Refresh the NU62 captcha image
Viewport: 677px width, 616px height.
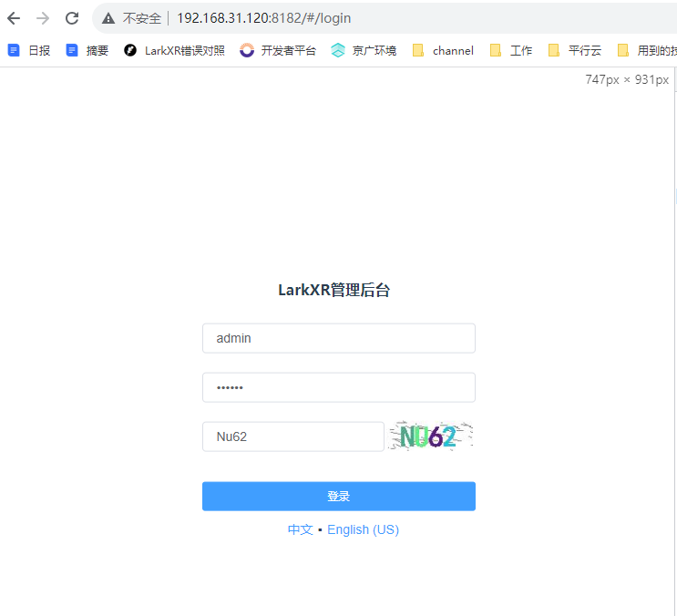pos(430,436)
